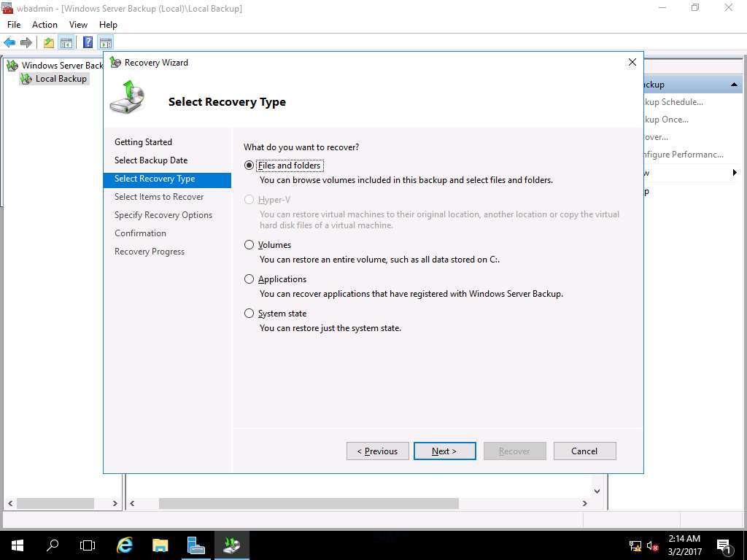Click center pane horizontal scrollbar right arrow
The width and height of the screenshot is (747, 560).
(584, 503)
